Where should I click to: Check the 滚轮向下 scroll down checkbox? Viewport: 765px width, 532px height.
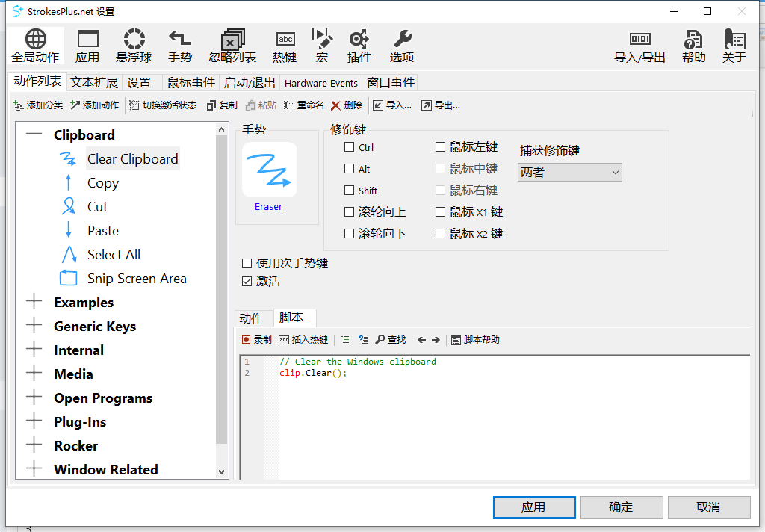point(349,233)
